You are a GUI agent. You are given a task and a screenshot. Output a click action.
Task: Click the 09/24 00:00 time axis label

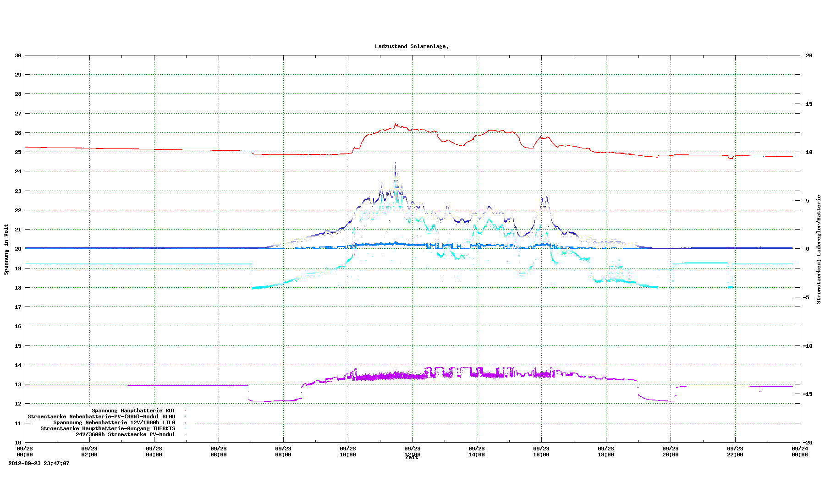coord(800,451)
